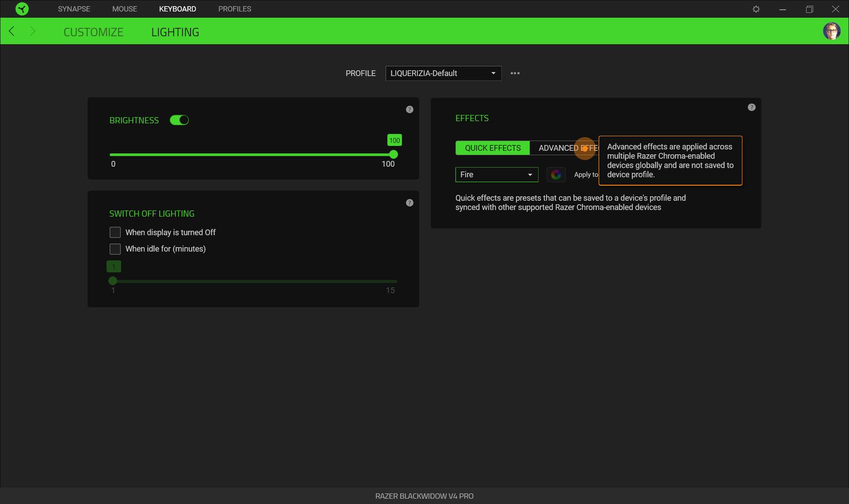Go to the Customize subtab

(93, 32)
